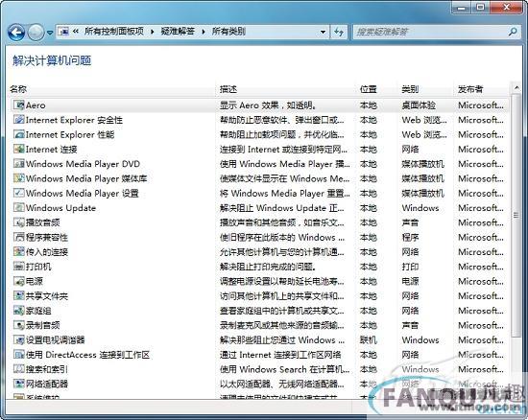
Task: Click the Internet Explorer 安全性 icon
Action: pos(18,120)
